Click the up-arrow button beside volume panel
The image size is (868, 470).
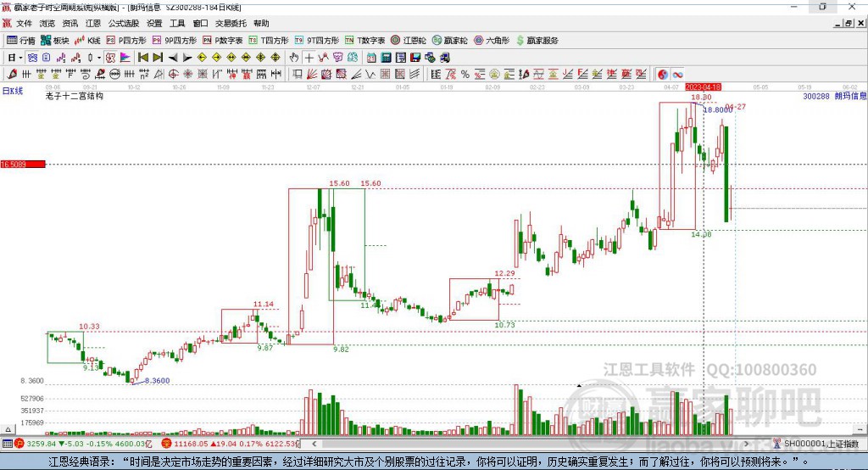pyautogui.click(x=8, y=429)
